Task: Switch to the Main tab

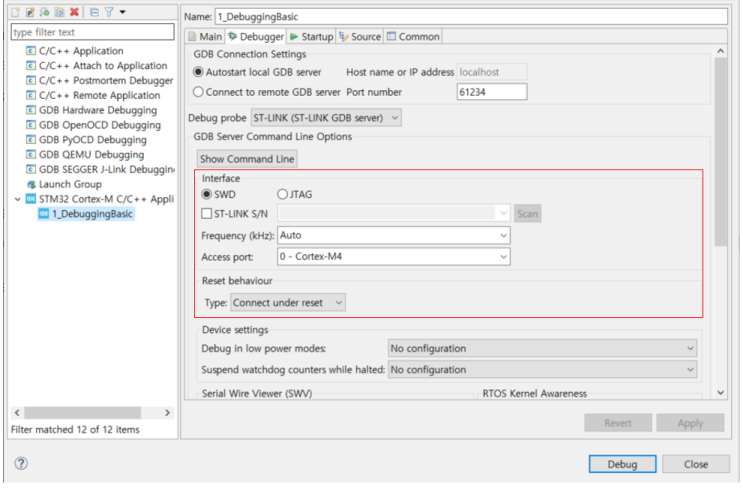Action: 205,36
